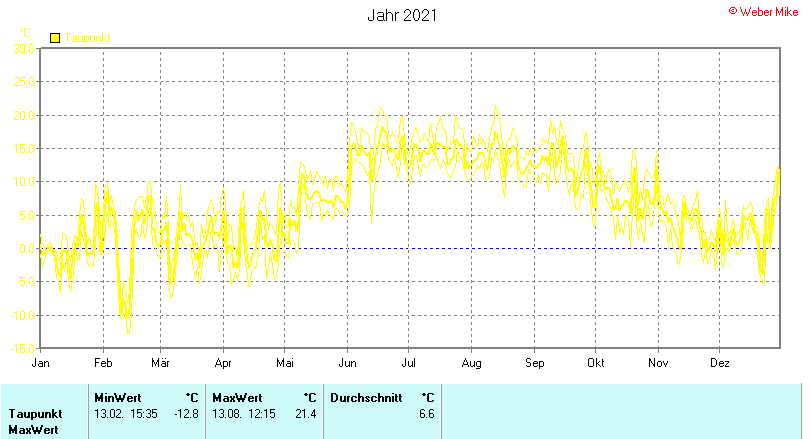Click the Taupunkt legend label
Screen dimensions: 810x439
point(87,38)
